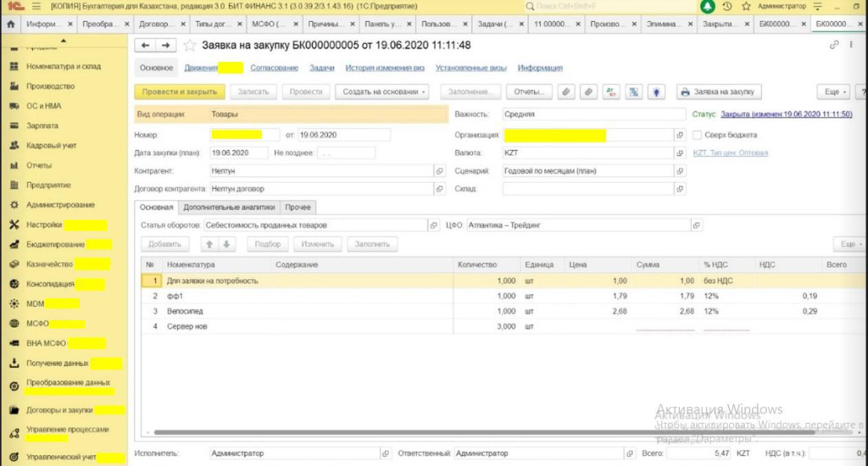The width and height of the screenshot is (868, 466).
Task: Go back using the left arrow button
Action: pyautogui.click(x=146, y=45)
